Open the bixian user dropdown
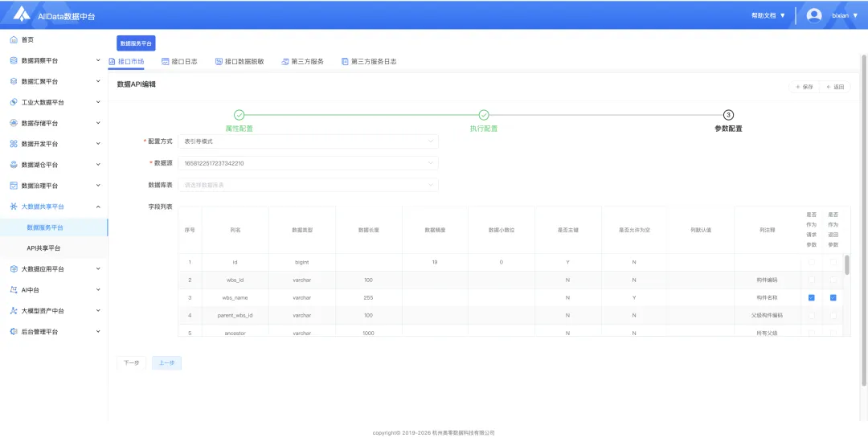 click(845, 15)
